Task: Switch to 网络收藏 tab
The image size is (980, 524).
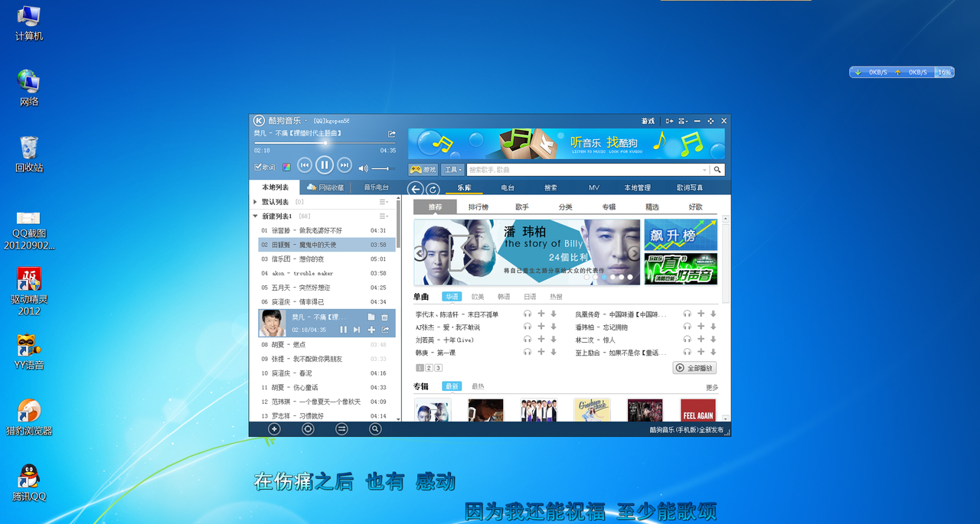Action: click(x=325, y=187)
